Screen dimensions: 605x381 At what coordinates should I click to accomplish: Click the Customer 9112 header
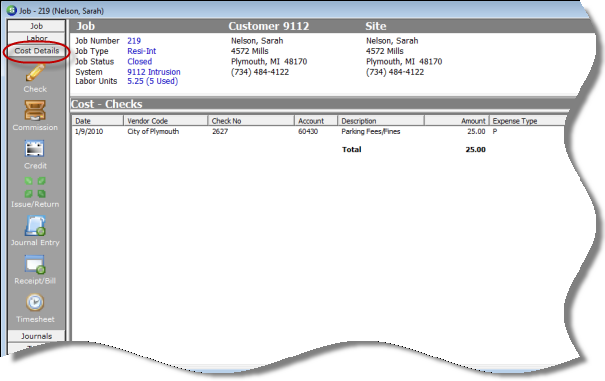269,26
